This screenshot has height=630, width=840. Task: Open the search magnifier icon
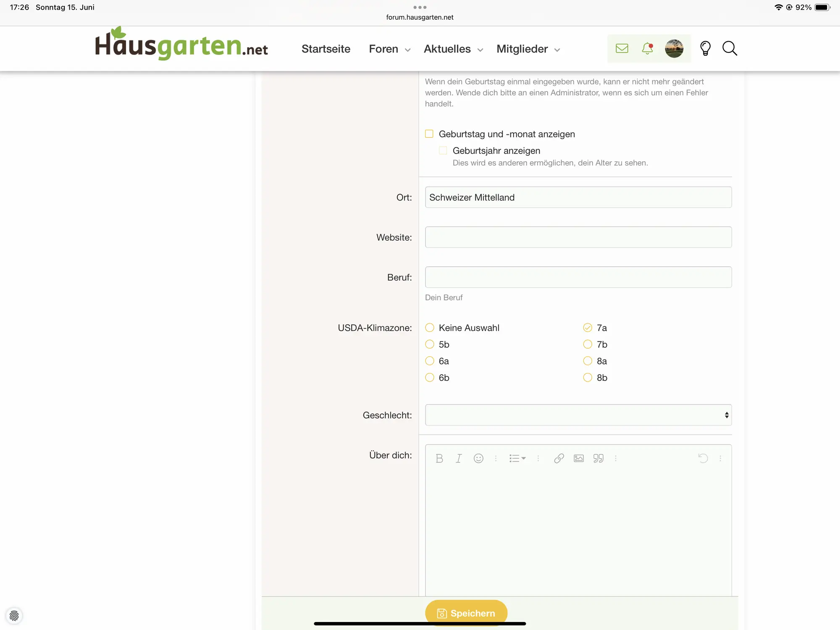coord(730,48)
